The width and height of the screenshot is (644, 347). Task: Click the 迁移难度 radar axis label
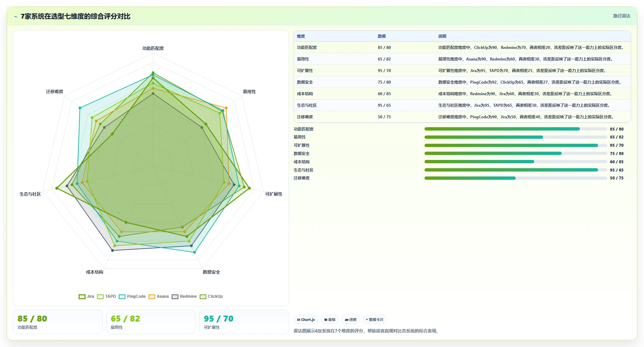pyautogui.click(x=55, y=92)
